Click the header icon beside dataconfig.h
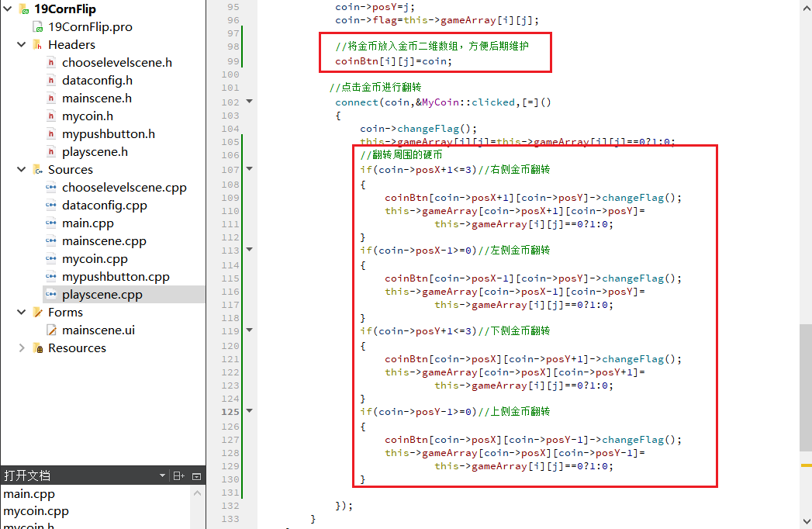This screenshot has height=529, width=812. [x=50, y=81]
